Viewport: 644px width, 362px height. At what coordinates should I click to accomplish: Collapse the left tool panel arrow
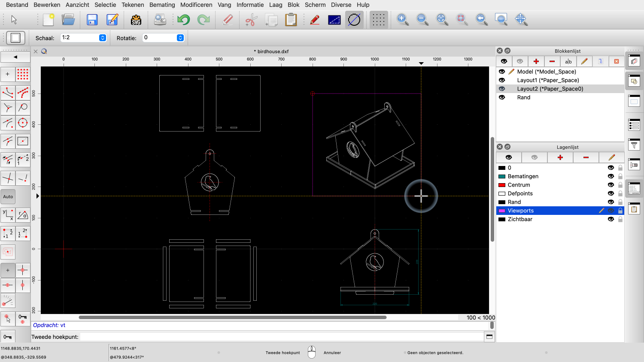(x=15, y=57)
